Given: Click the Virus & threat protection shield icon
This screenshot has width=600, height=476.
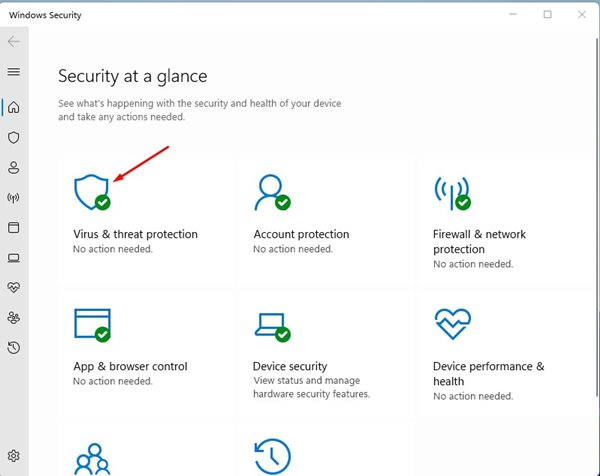Looking at the screenshot, I should [90, 190].
